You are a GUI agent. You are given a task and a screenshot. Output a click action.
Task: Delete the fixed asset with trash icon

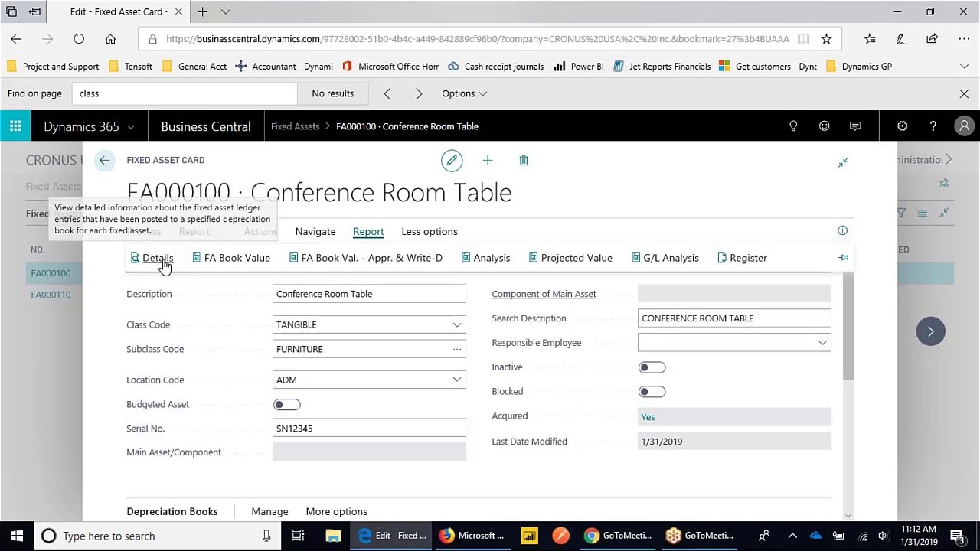coord(524,161)
